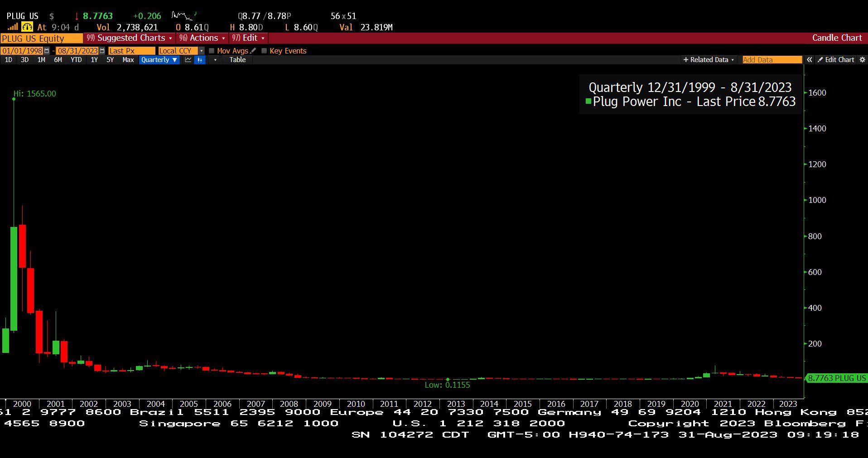Expand the chart type dropdown arrow before Table
This screenshot has height=458, width=868.
(x=215, y=60)
